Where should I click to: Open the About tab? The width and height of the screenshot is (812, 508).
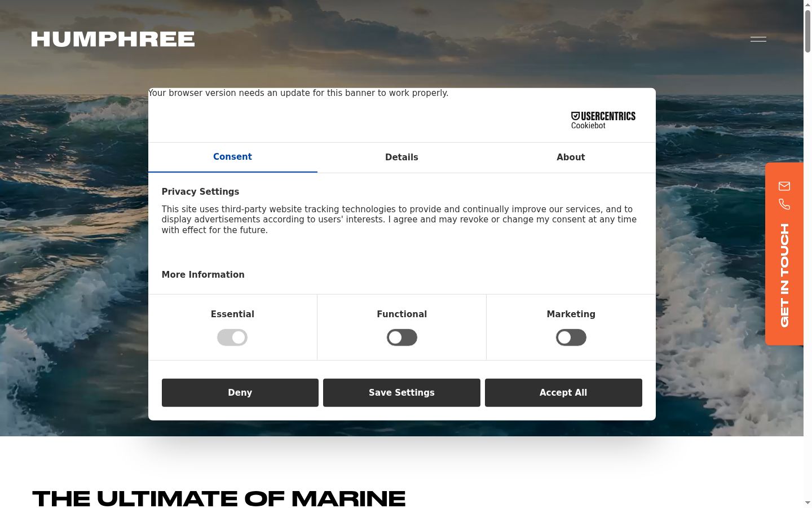tap(571, 157)
